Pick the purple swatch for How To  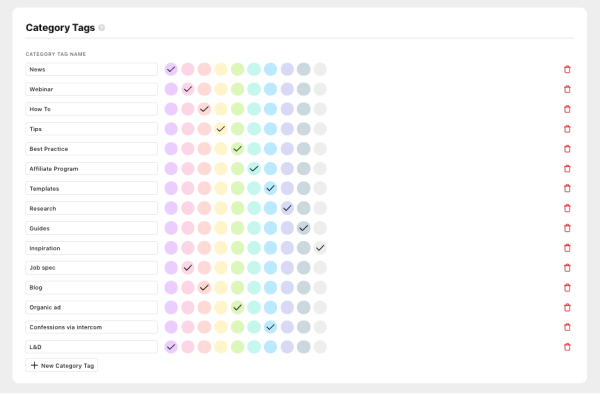pyautogui.click(x=171, y=109)
